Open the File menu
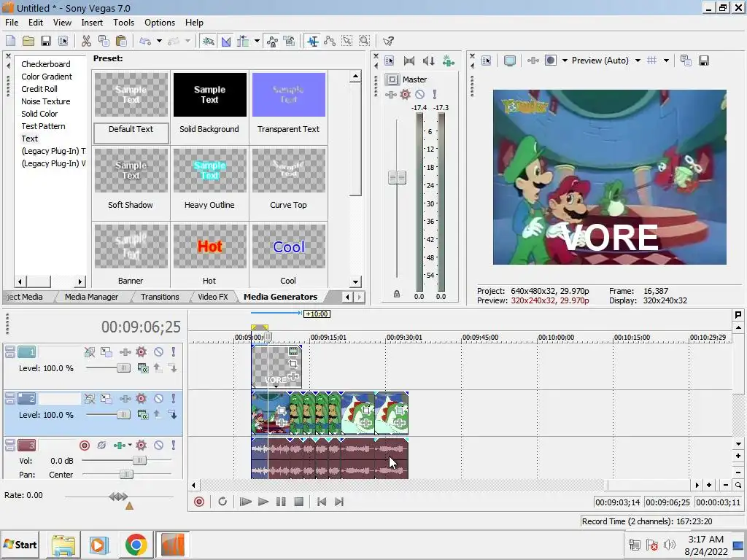Screen dimensions: 747x560 pos(12,23)
